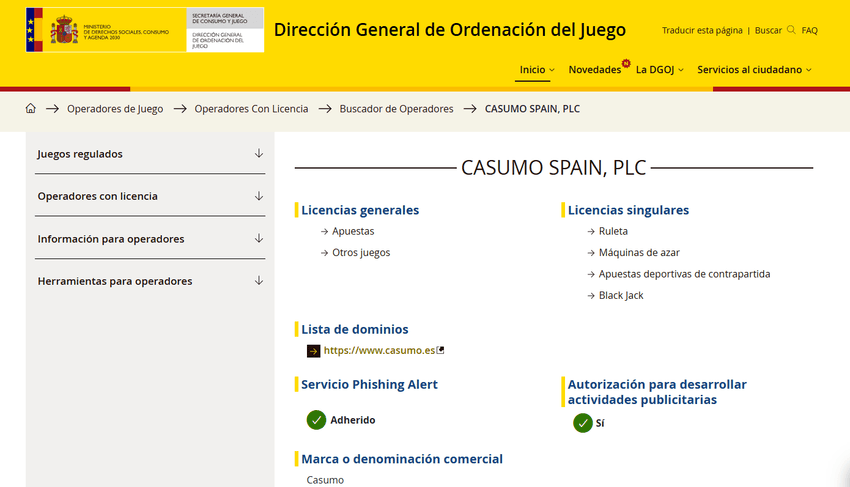Click the black arrow icon before casumo.es

click(313, 351)
